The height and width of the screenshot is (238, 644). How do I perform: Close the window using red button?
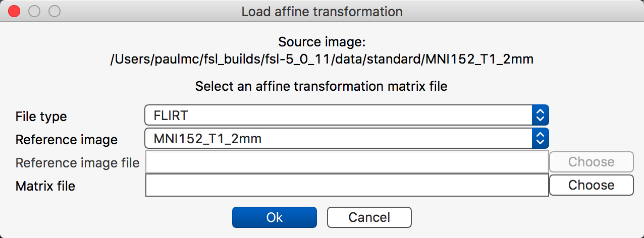(14, 11)
